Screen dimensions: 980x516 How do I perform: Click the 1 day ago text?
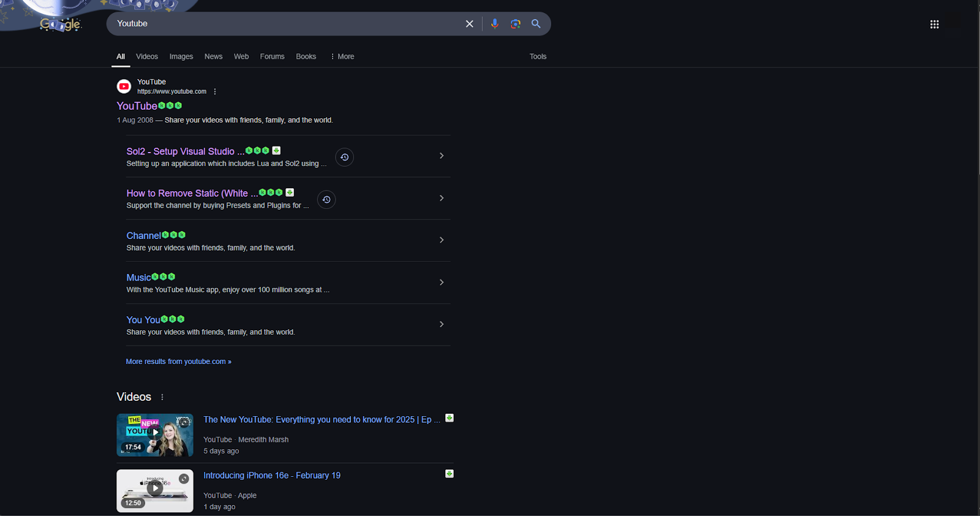pos(219,507)
